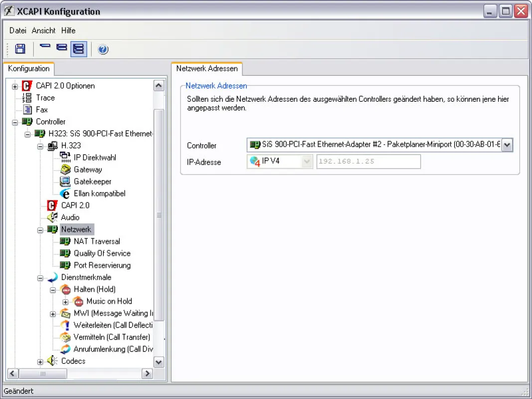
Task: Click the Audio icon
Action: point(52,217)
